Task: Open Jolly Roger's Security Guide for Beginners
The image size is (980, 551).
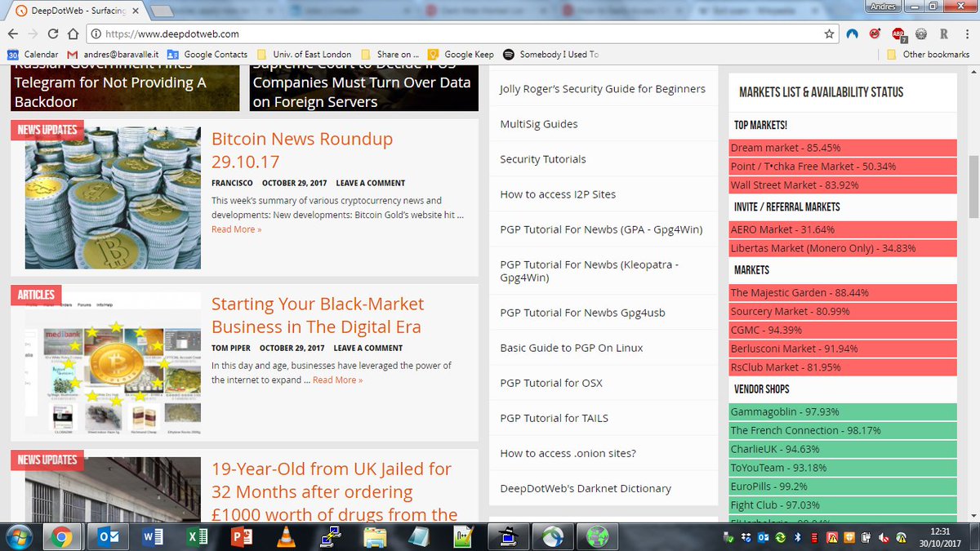Action: coord(603,89)
